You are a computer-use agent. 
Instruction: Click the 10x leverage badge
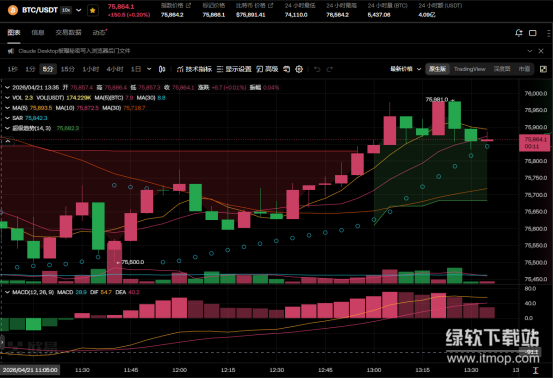(x=66, y=10)
